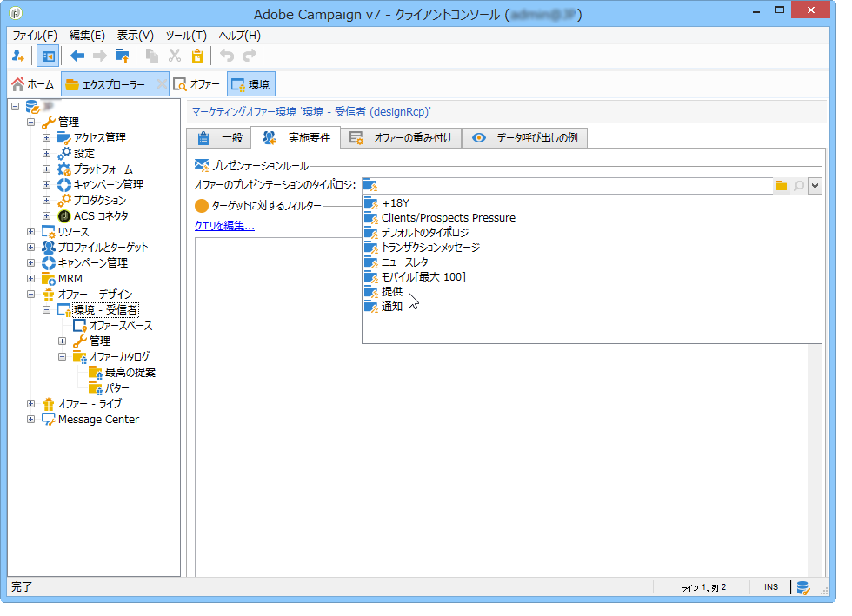This screenshot has width=852, height=616.
Task: Click the paste clipboard icon
Action: click(x=197, y=56)
